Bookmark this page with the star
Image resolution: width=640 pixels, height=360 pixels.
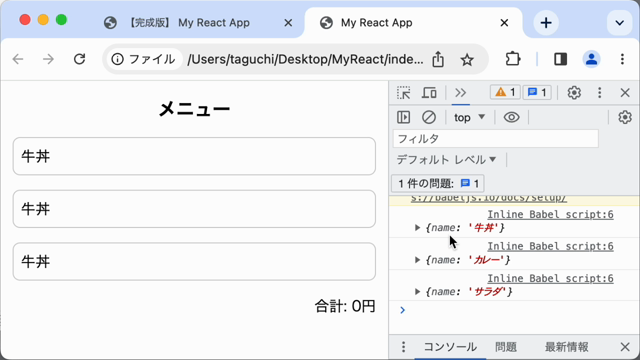(x=467, y=60)
